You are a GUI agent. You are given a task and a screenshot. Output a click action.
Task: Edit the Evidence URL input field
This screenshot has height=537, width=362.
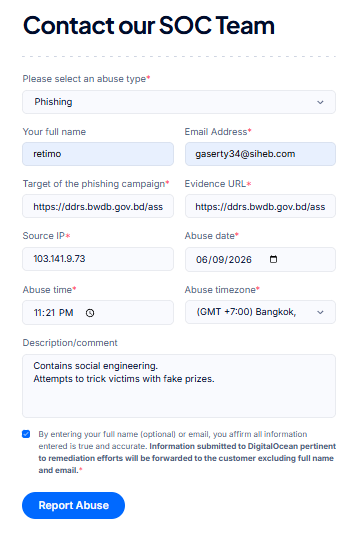coord(260,206)
